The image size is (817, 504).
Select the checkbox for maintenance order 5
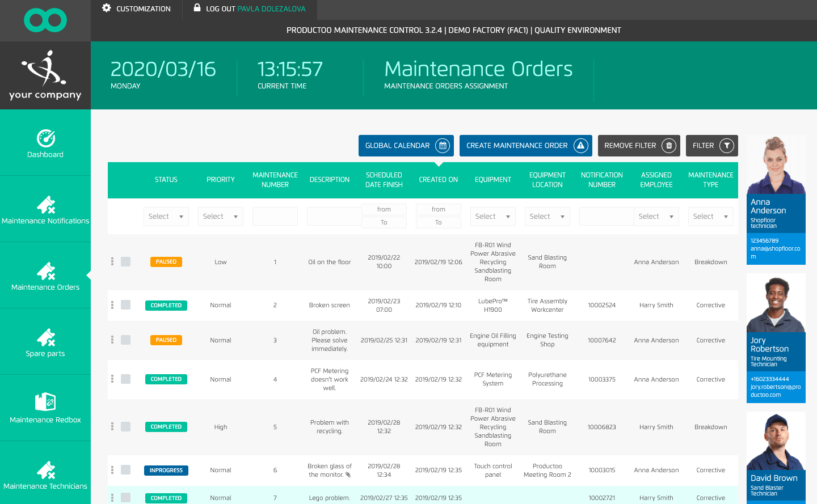tap(126, 427)
